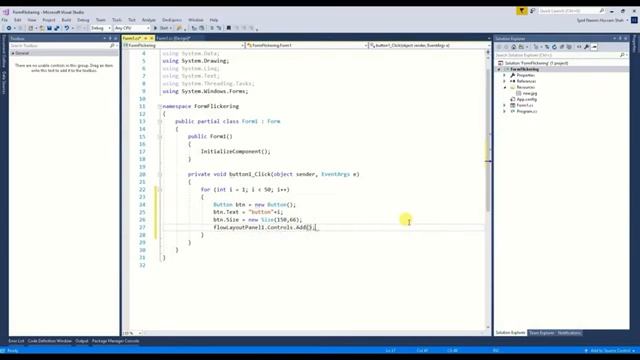Click the editor vertical scrollbar thumb

(488, 139)
